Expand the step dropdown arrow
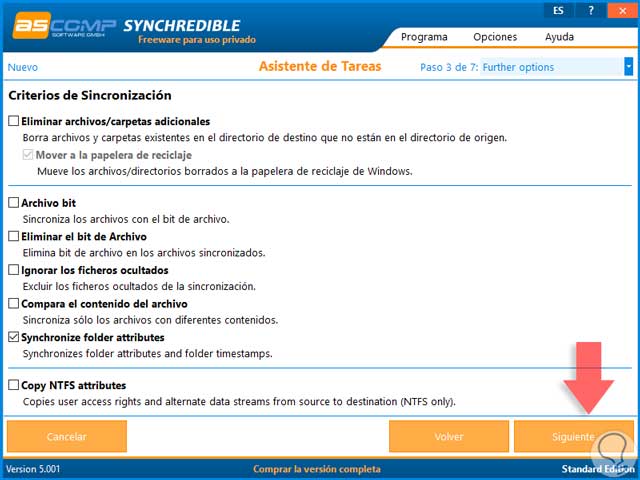The width and height of the screenshot is (640, 480). (x=629, y=67)
